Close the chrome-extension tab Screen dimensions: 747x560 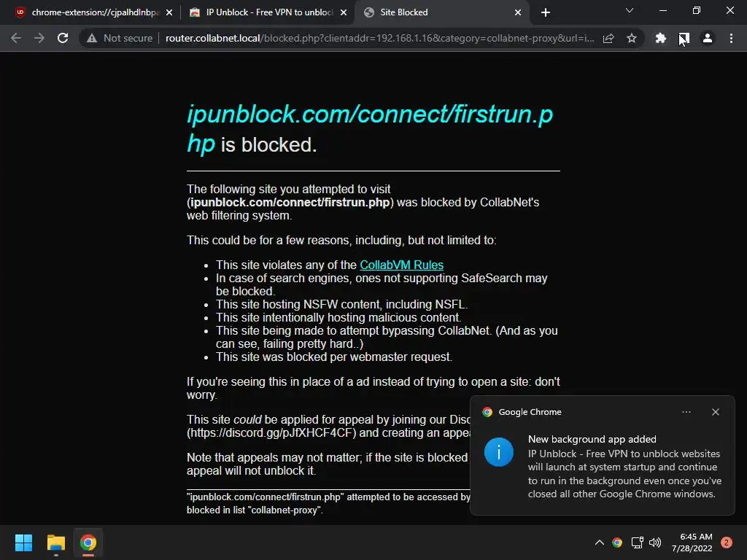[x=169, y=12]
